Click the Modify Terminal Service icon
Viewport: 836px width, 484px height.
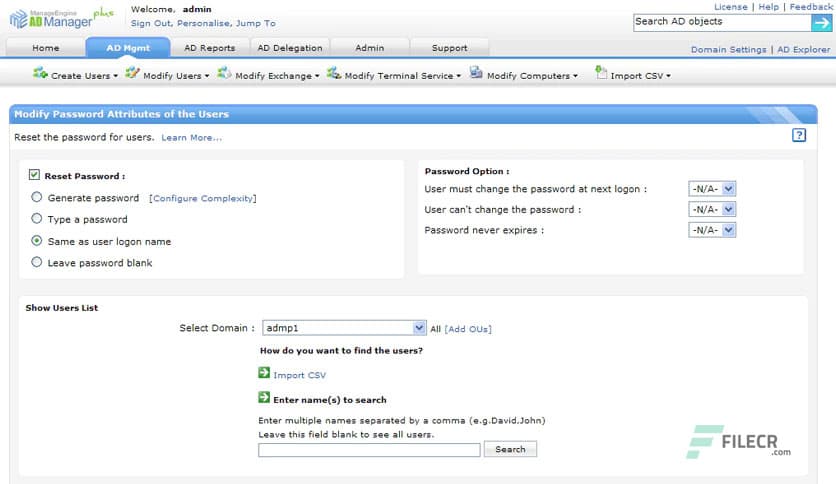(x=334, y=72)
